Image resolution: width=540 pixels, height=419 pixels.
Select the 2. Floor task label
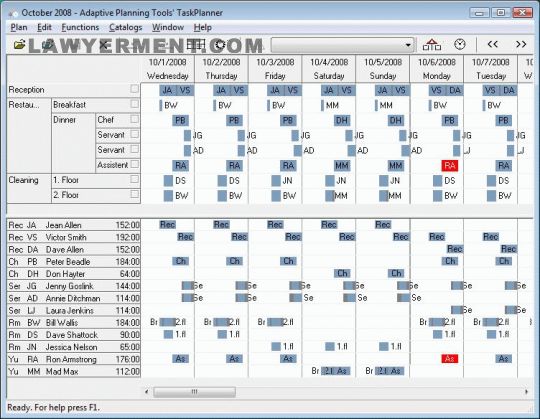coord(66,195)
